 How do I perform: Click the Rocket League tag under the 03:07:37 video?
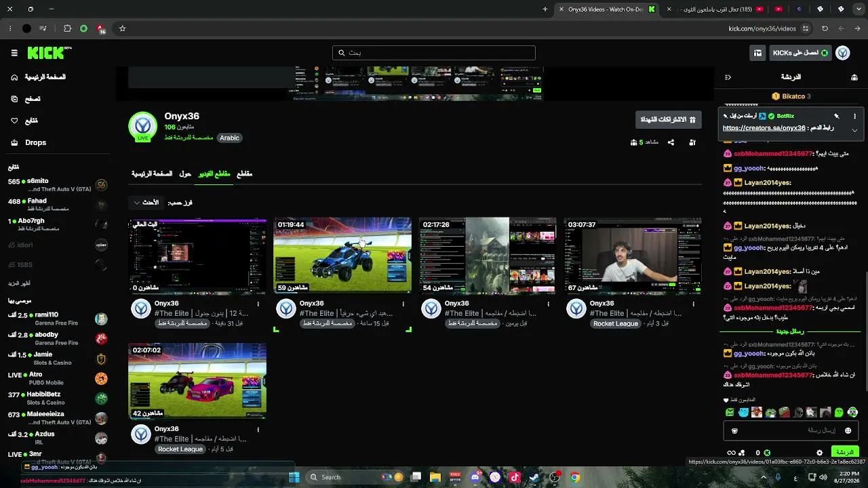point(616,324)
